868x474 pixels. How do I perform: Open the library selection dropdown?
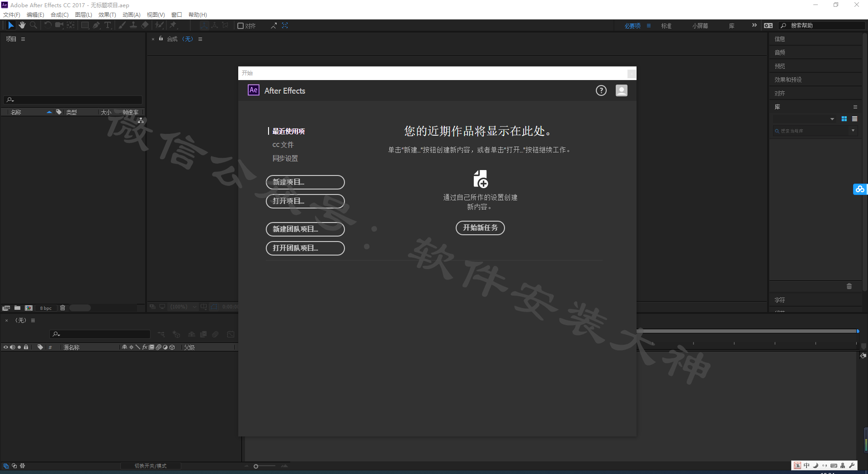point(805,119)
